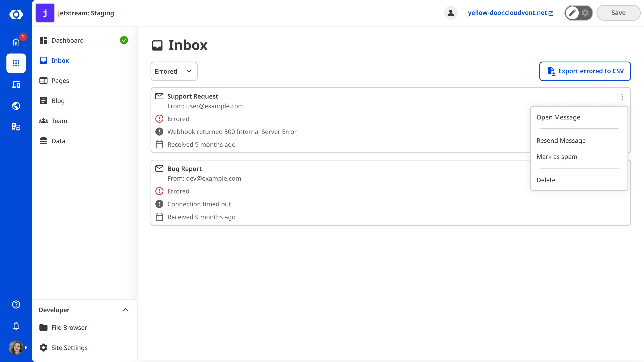Collapse the Developer section chevron

pos(126,310)
